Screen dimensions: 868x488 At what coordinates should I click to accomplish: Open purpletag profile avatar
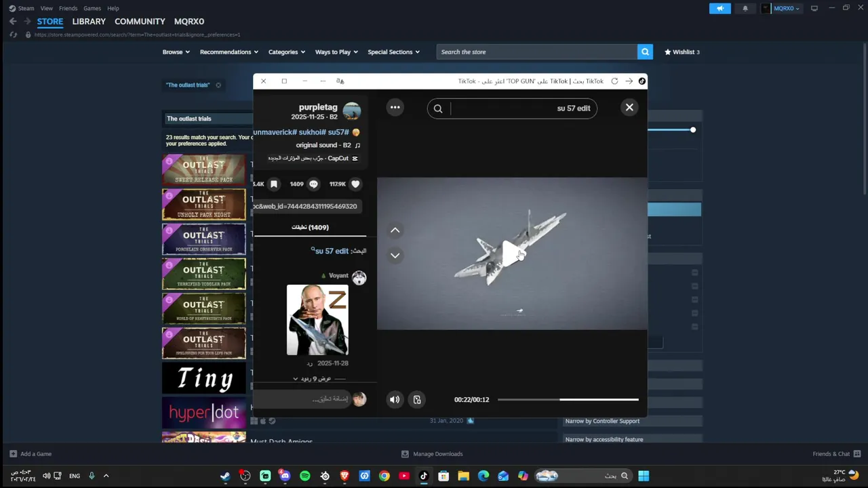click(352, 111)
